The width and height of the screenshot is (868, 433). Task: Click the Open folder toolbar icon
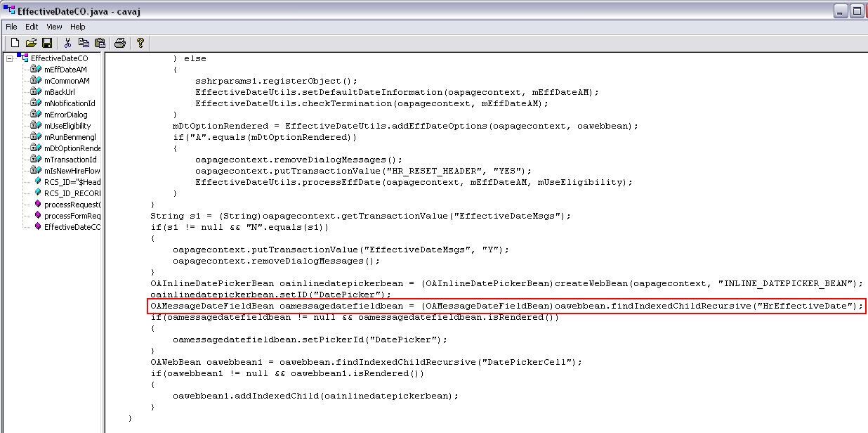pyautogui.click(x=31, y=43)
